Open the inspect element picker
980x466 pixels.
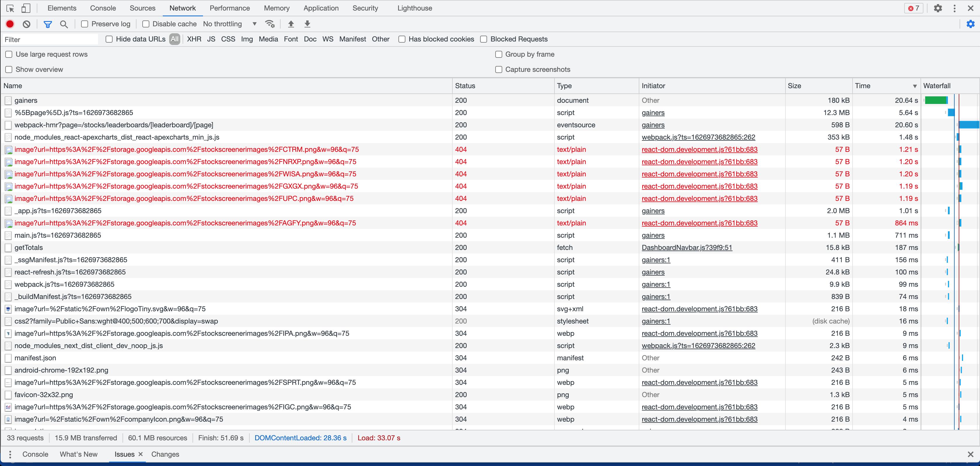[10, 8]
